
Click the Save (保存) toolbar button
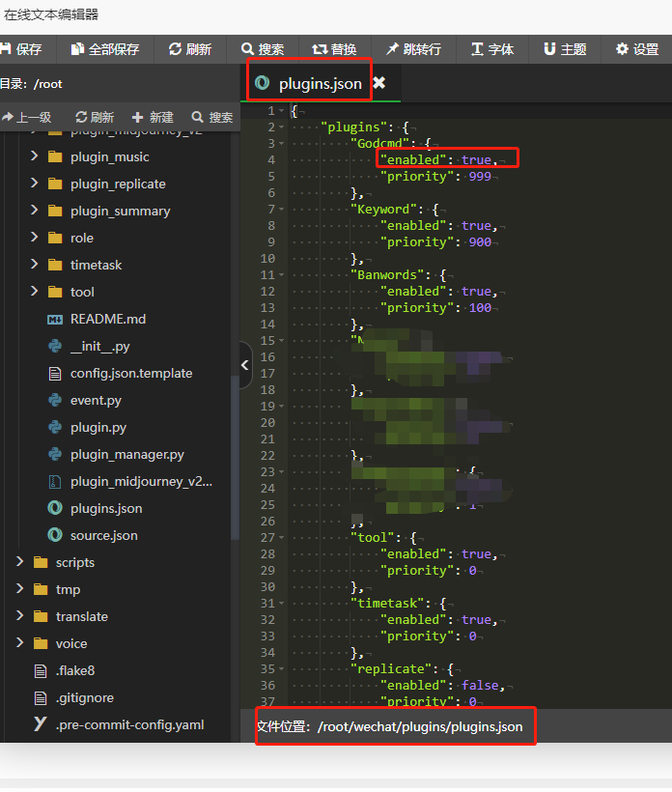[21, 49]
